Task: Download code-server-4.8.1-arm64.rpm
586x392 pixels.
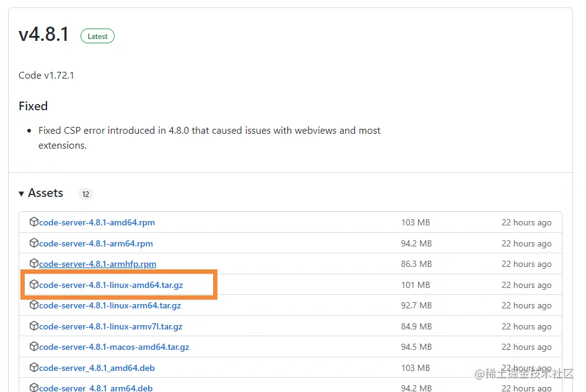Action: point(95,243)
